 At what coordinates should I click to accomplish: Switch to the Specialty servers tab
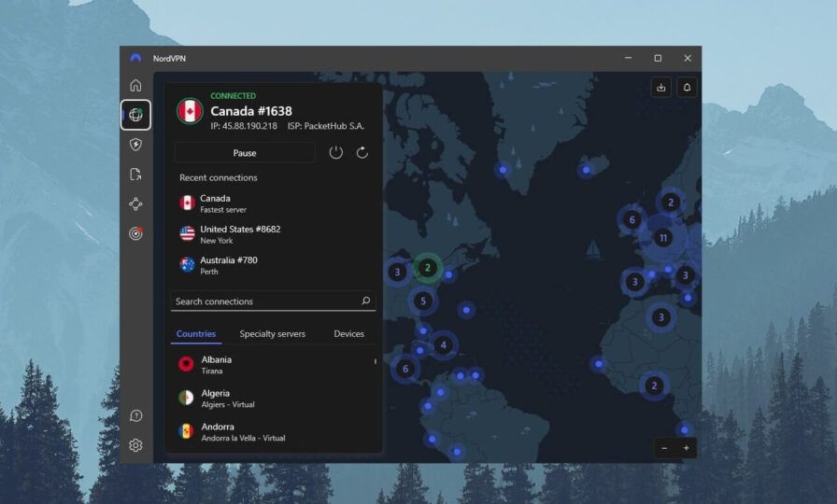tap(272, 334)
